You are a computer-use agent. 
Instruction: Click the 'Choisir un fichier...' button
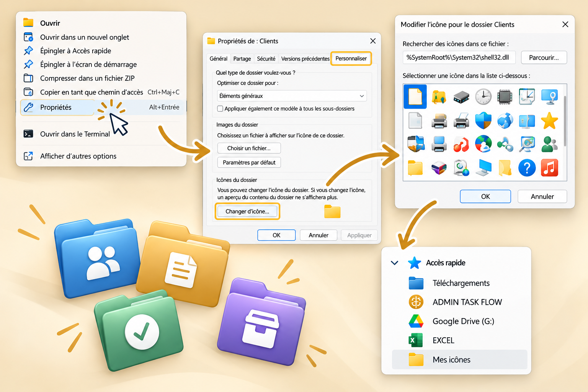(249, 148)
